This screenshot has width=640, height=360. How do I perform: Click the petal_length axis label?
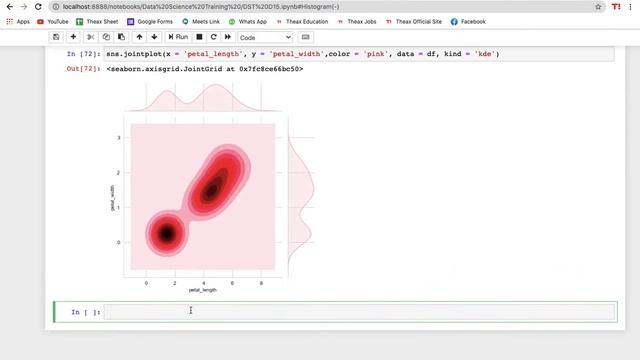point(202,290)
